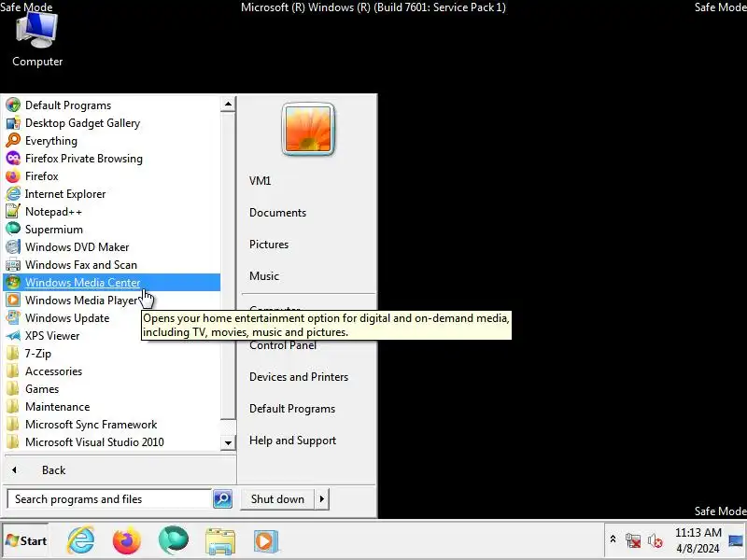Click the Shut down button
Image resolution: width=747 pixels, height=560 pixels.
pyautogui.click(x=277, y=499)
